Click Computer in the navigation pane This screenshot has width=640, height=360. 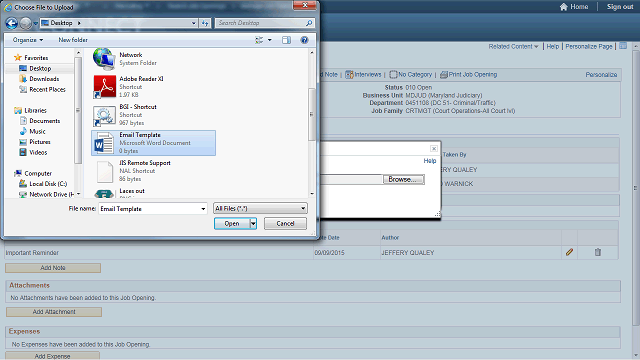38,173
